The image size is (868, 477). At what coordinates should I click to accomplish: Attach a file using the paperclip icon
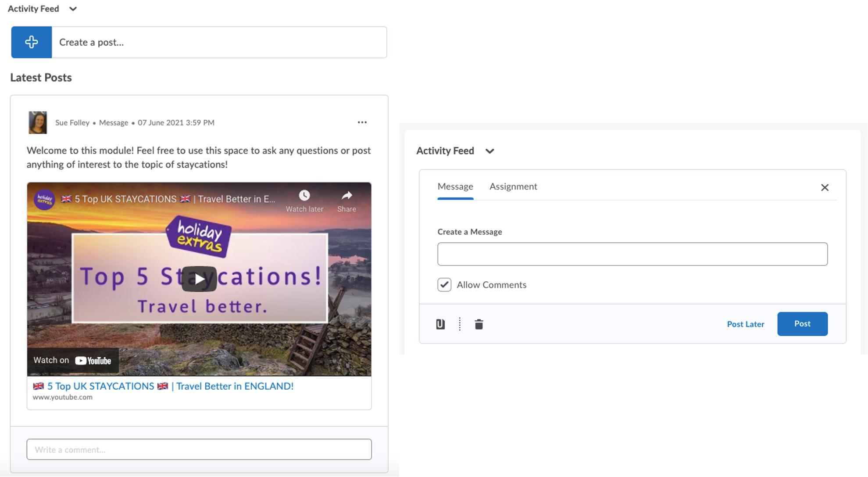point(440,324)
